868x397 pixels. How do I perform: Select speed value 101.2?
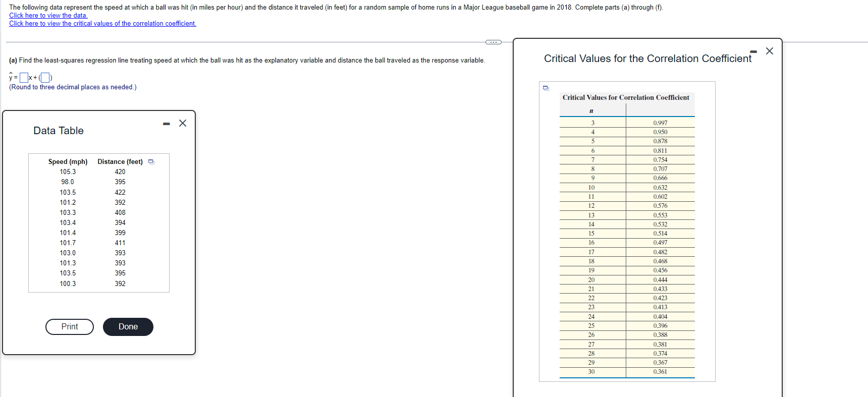[x=68, y=203]
